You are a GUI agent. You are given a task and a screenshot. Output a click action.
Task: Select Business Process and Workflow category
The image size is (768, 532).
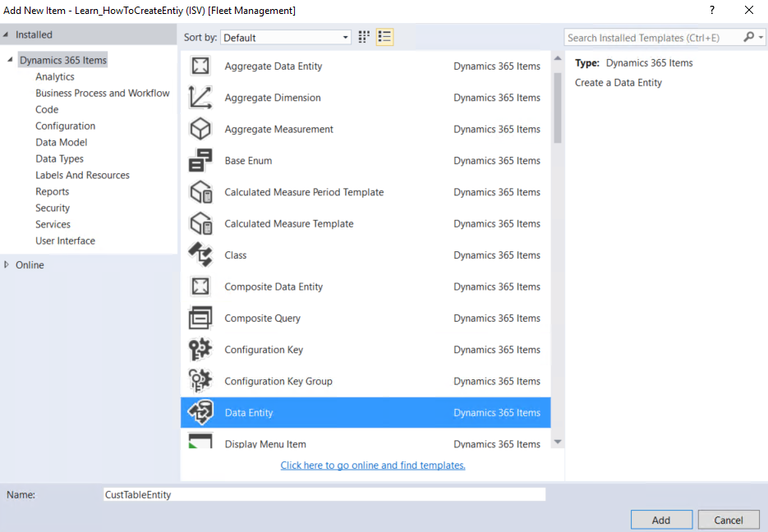[103, 93]
